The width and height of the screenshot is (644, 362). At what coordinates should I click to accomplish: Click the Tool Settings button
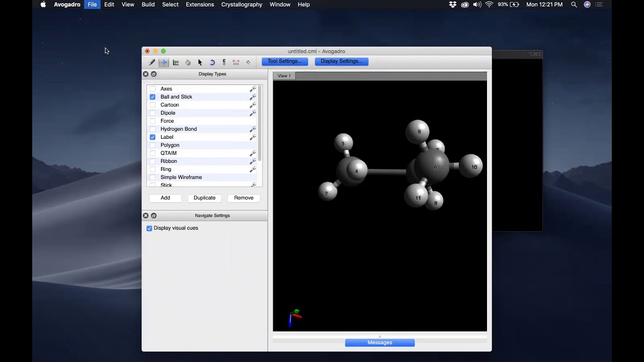point(285,61)
